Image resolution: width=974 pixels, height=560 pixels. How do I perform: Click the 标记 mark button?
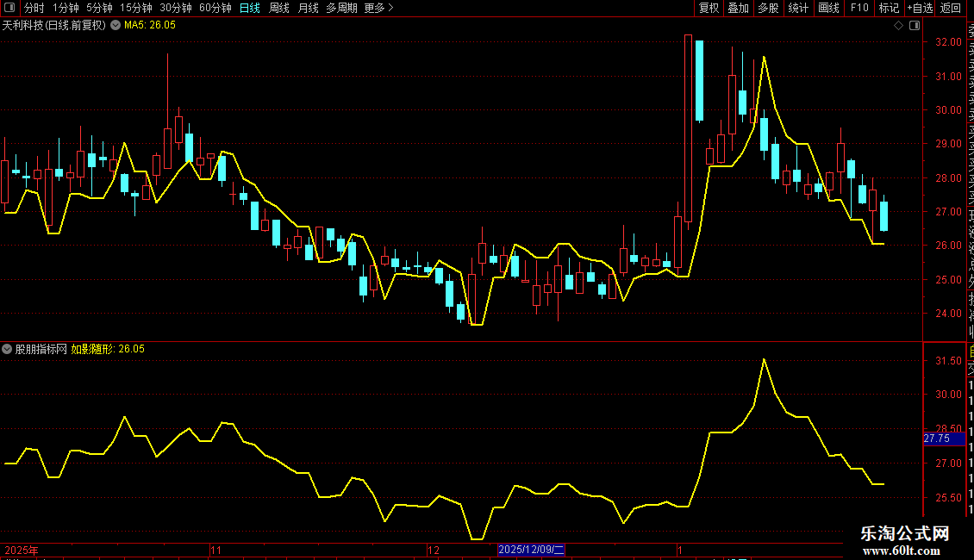point(889,8)
